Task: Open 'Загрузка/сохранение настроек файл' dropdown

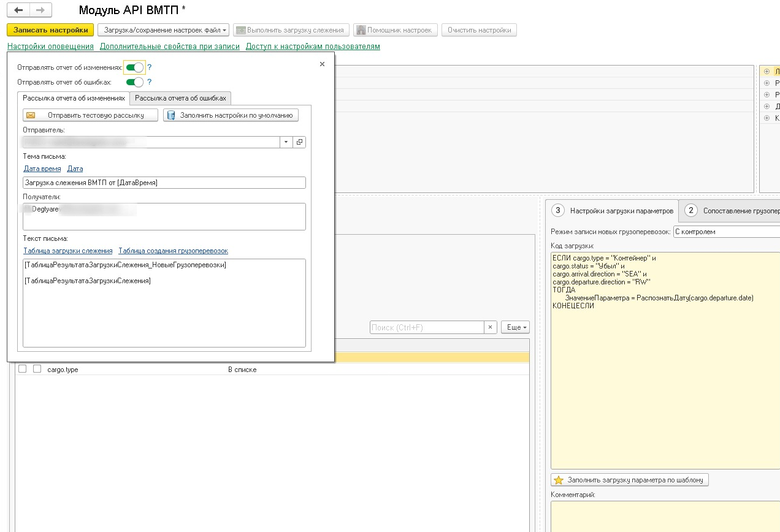Action: (x=162, y=30)
